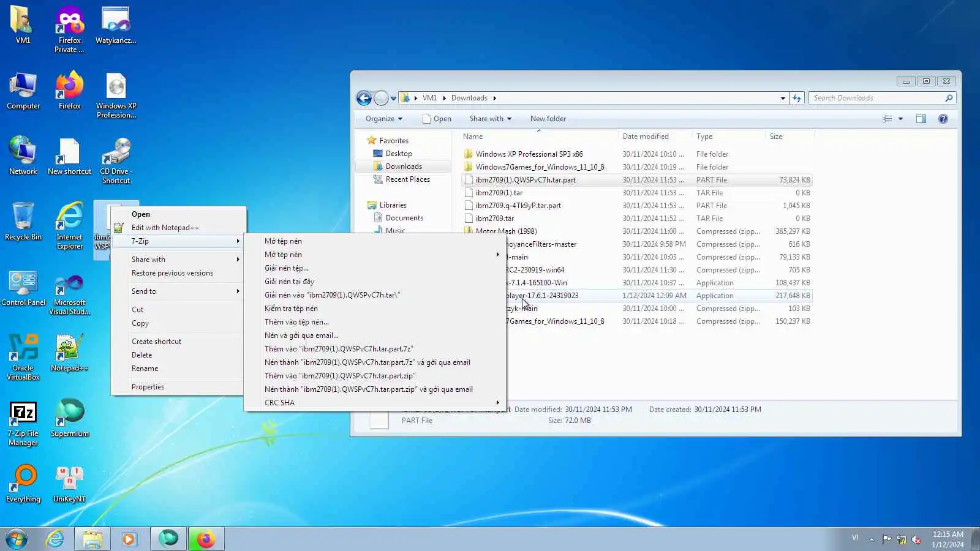Open Internet Explorer desktop shortcut
Viewport: 980px width, 551px height.
point(69,225)
